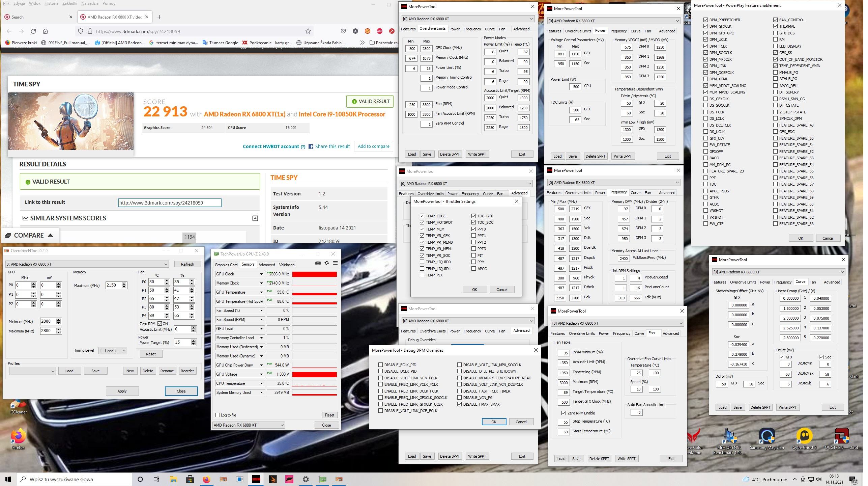Uncheck DPM_PREFETCHER in PowerPlay Feature Enablement
The height and width of the screenshot is (486, 868).
pos(705,20)
